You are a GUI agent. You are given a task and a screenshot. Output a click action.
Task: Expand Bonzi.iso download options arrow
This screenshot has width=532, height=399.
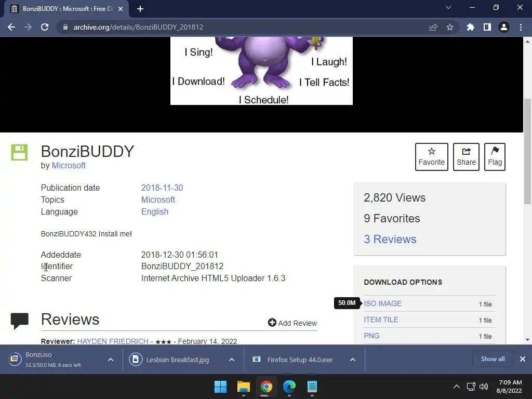[x=111, y=360]
